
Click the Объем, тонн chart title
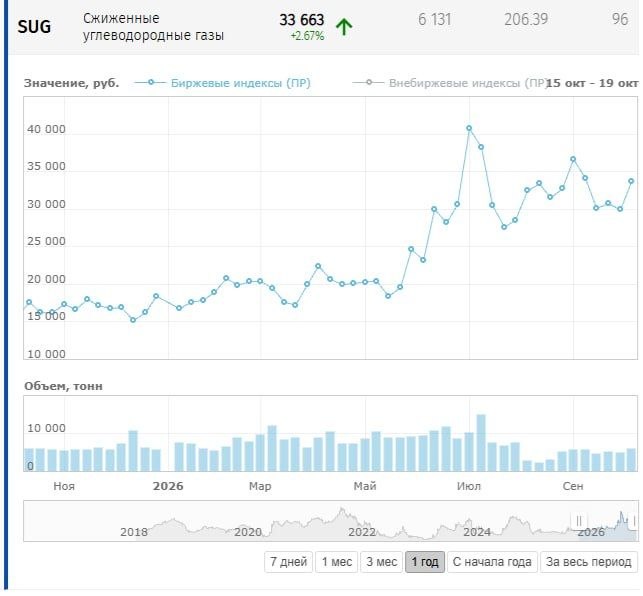click(x=63, y=386)
